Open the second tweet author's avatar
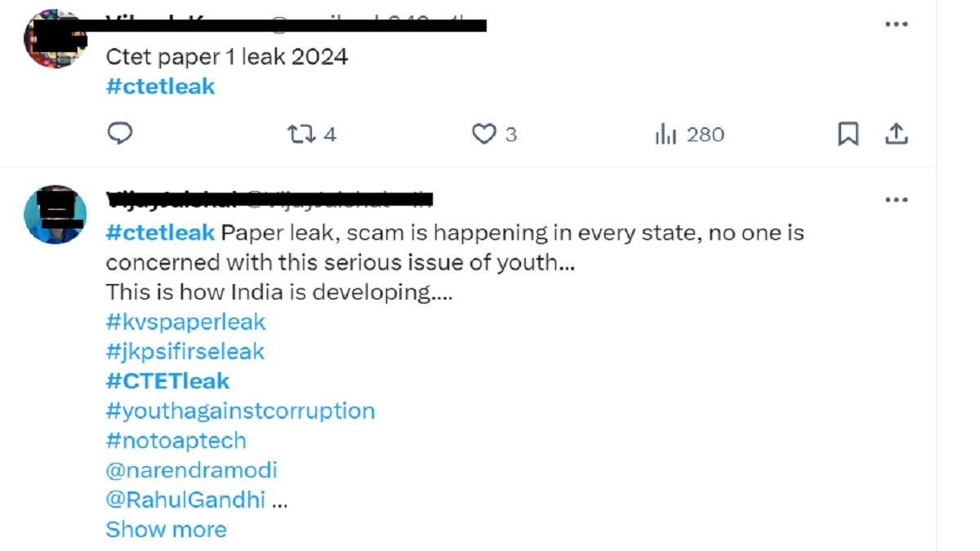 coord(56,214)
